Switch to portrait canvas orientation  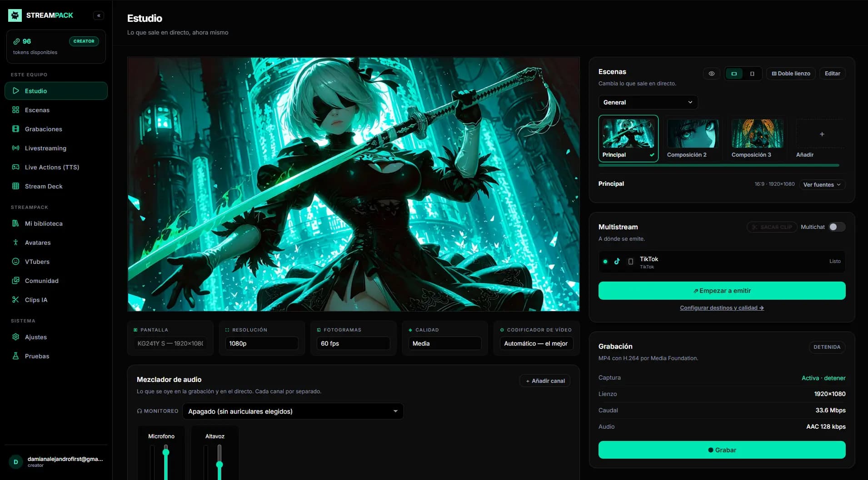tap(752, 74)
